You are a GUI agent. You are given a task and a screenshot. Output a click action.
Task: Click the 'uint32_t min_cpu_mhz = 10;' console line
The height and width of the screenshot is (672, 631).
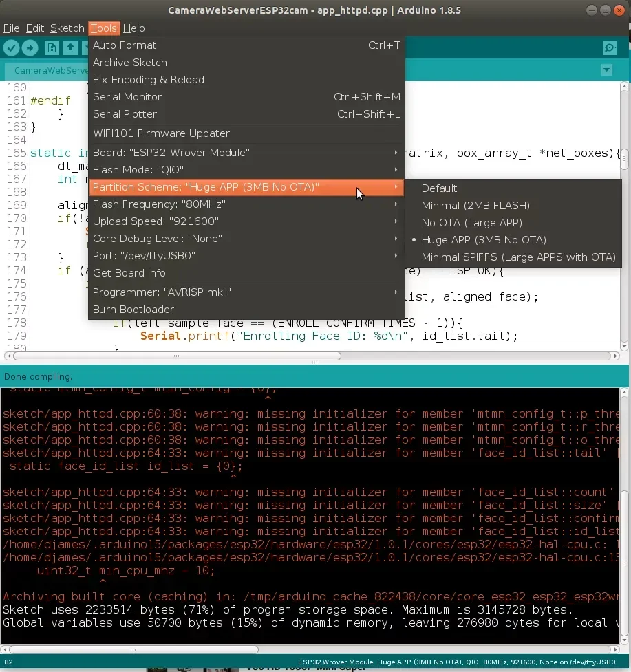point(126,571)
